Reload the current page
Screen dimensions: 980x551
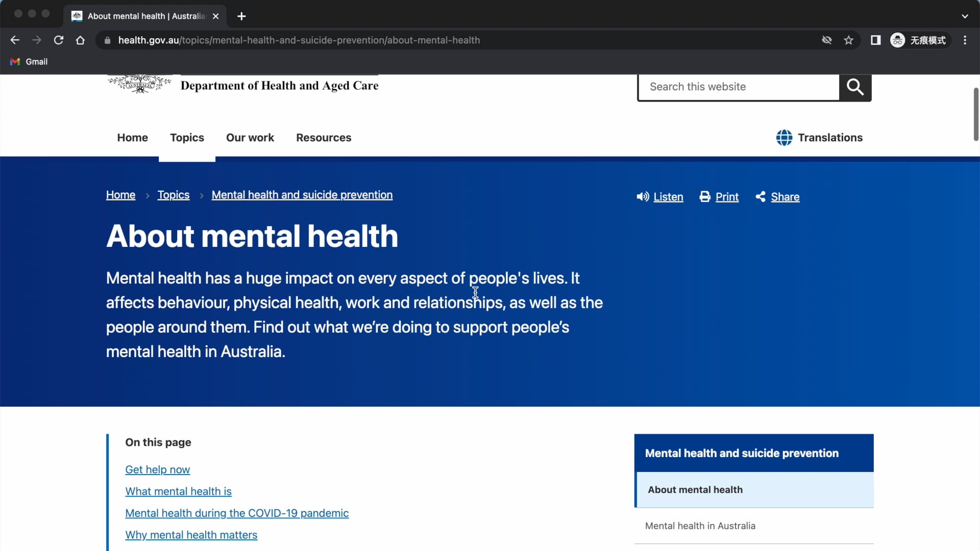pyautogui.click(x=59, y=40)
